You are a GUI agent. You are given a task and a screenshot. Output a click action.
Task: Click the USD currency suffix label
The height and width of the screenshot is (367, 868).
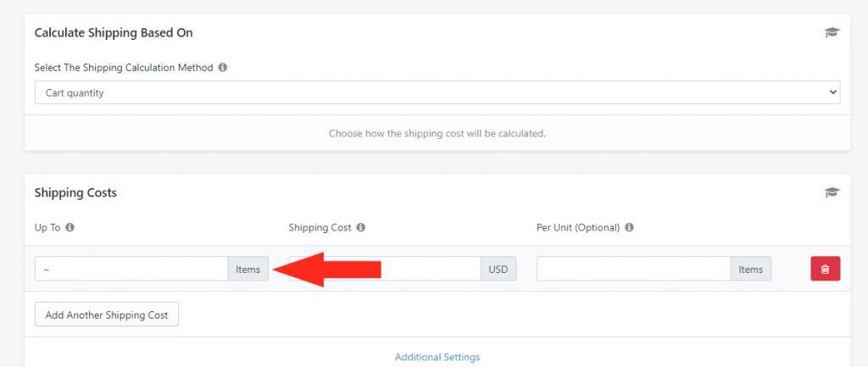498,269
